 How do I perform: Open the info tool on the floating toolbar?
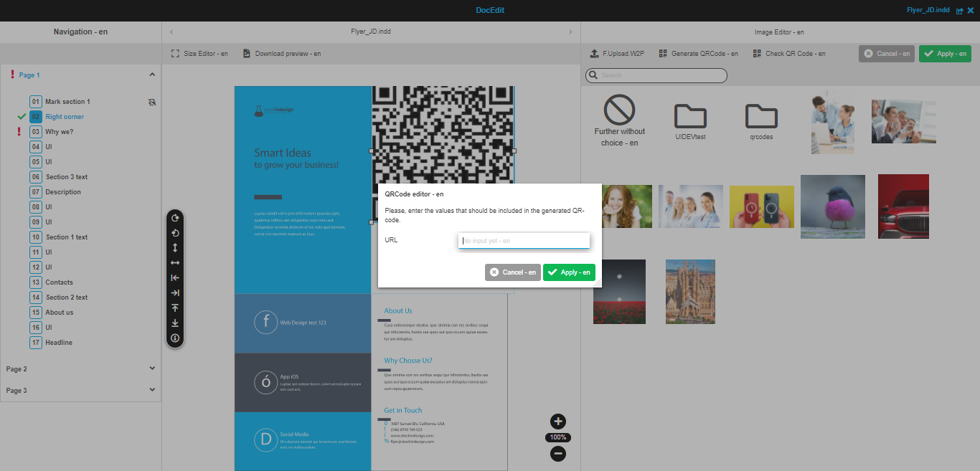[175, 338]
